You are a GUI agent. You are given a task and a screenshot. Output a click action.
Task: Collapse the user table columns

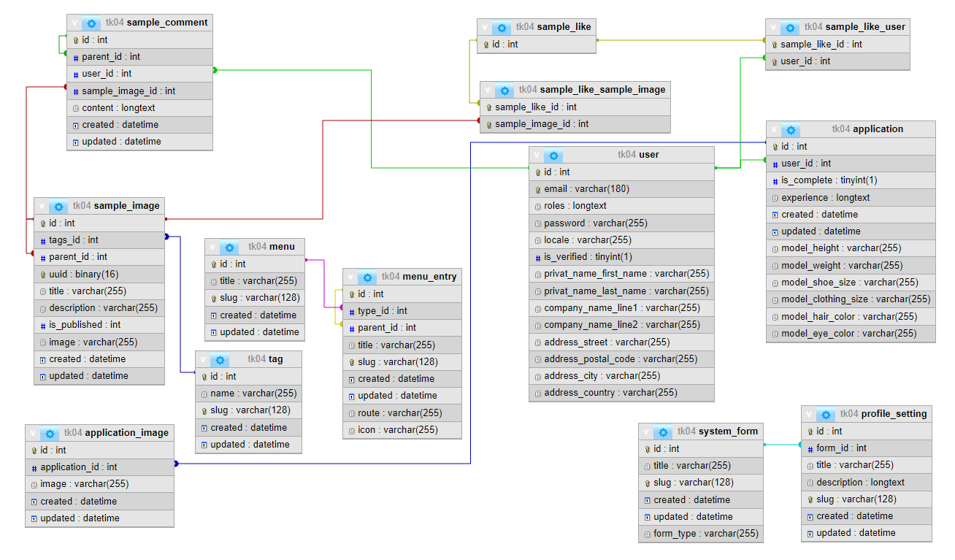pyautogui.click(x=537, y=155)
